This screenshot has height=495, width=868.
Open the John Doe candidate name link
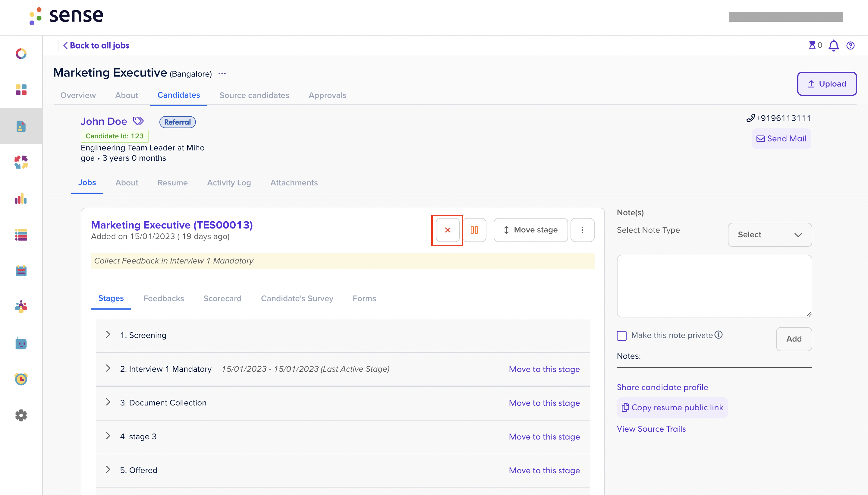104,121
